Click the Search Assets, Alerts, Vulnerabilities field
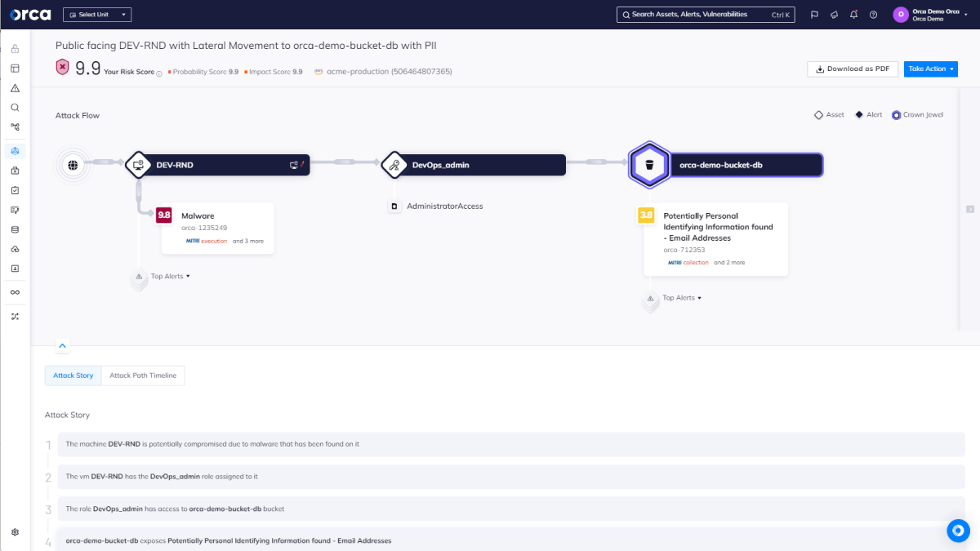The height and width of the screenshot is (551, 980). (705, 15)
